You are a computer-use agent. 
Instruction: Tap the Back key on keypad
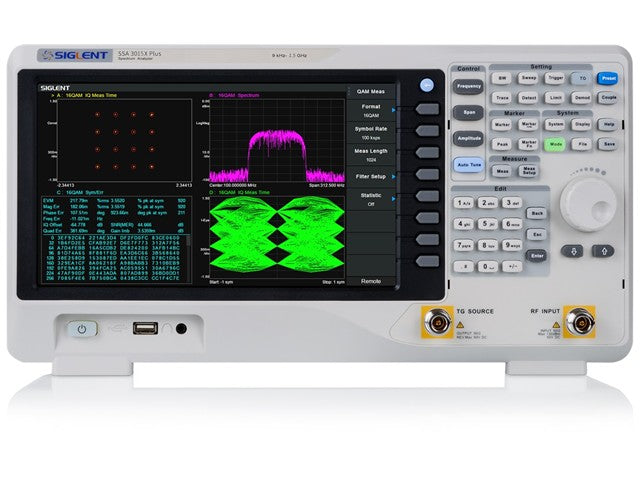pos(537,213)
